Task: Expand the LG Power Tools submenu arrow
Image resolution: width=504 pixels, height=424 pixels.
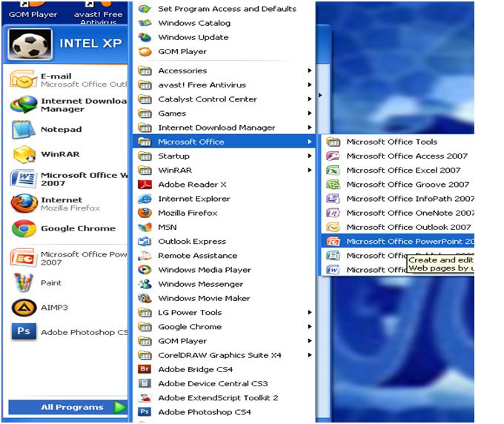Action: coord(310,312)
